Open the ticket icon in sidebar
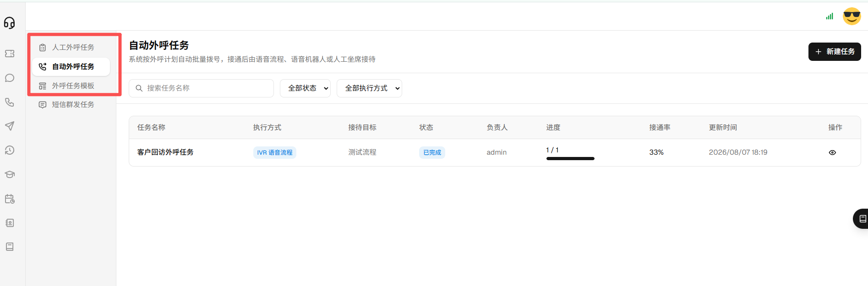868x286 pixels. click(x=10, y=54)
